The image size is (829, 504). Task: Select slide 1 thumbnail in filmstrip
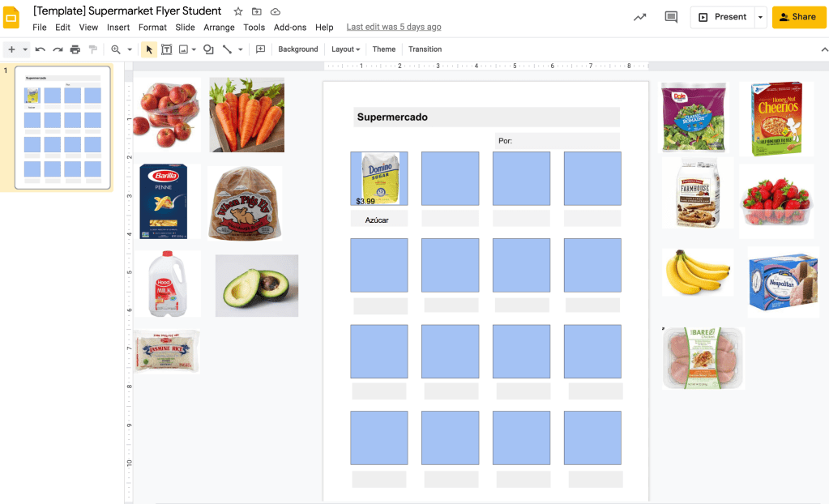[x=62, y=128]
